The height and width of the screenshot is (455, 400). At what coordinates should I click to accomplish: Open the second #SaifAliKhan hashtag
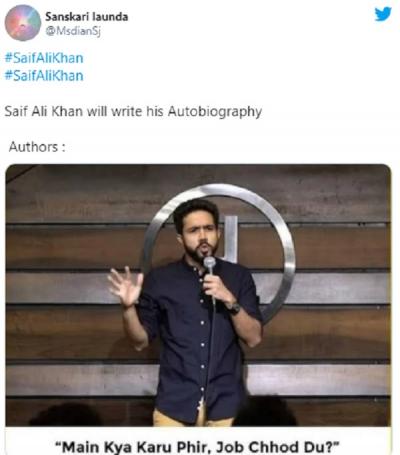44,76
